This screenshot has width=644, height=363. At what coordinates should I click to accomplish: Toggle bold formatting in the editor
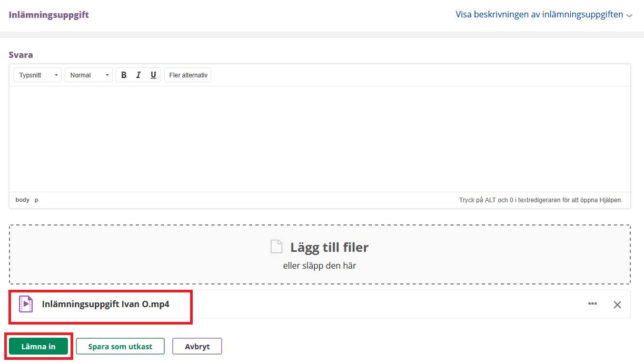pyautogui.click(x=124, y=75)
